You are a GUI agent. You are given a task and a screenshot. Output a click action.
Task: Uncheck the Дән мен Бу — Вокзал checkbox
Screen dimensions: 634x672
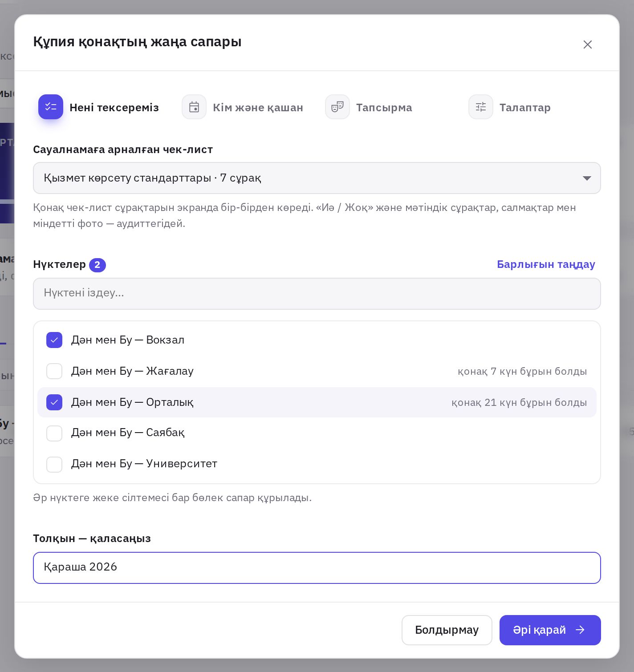click(54, 340)
